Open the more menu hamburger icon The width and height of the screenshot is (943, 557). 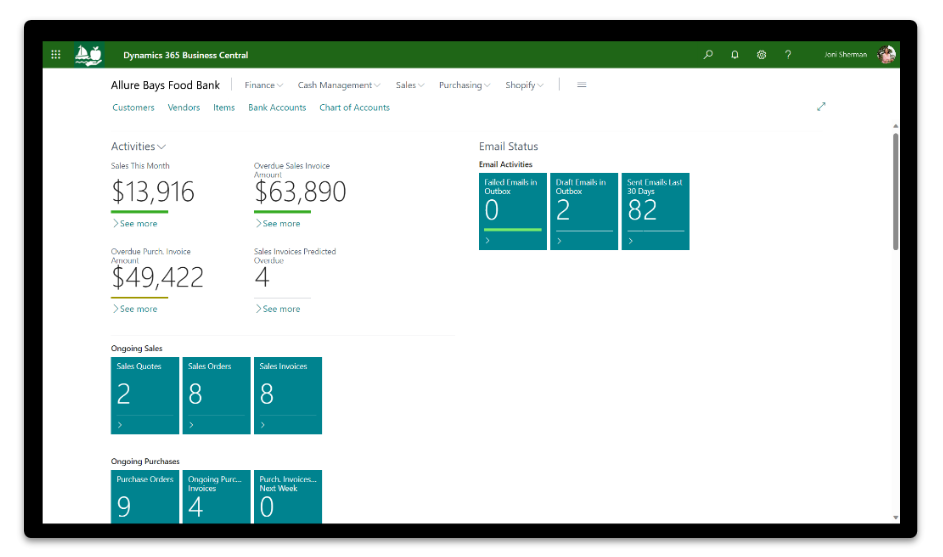(x=582, y=85)
